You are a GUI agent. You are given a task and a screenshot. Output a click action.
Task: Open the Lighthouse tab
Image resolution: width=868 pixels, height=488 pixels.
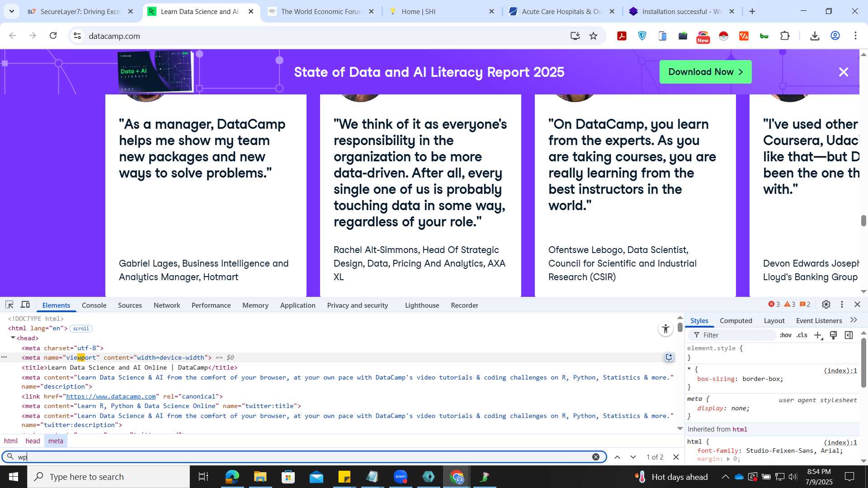[x=422, y=305]
